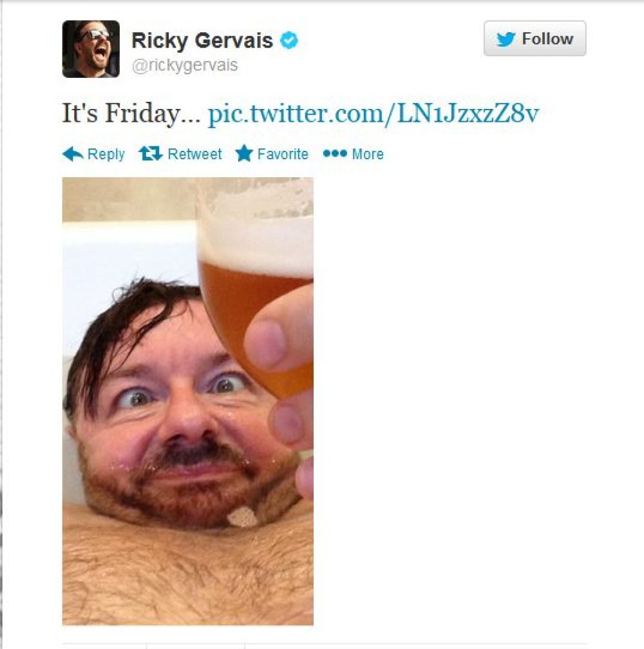The height and width of the screenshot is (649, 644).
Task: Click the blue verified checkmark badge
Action: pos(289,41)
